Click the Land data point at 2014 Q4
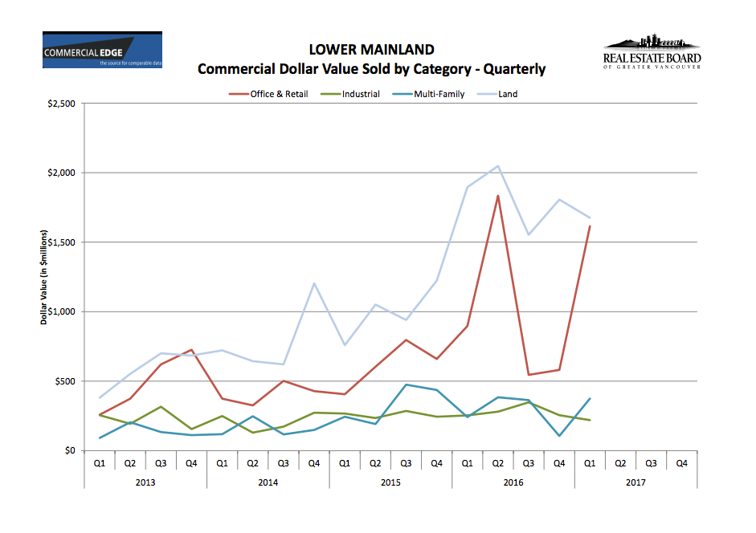 click(314, 283)
